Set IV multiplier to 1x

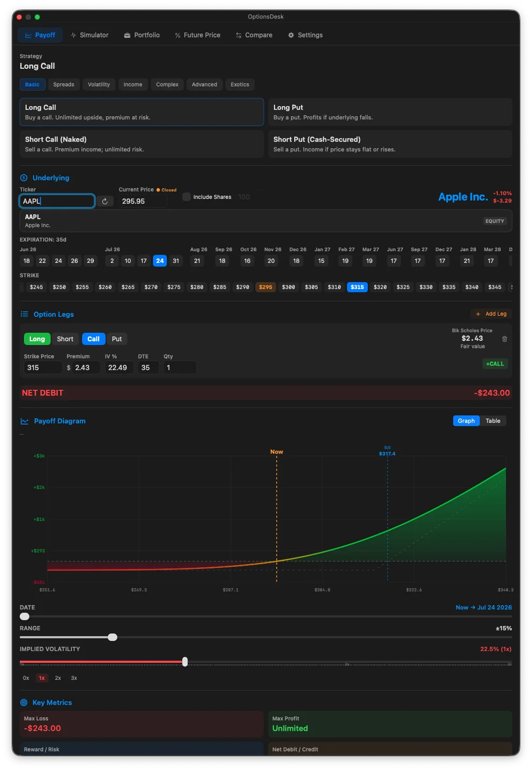42,678
